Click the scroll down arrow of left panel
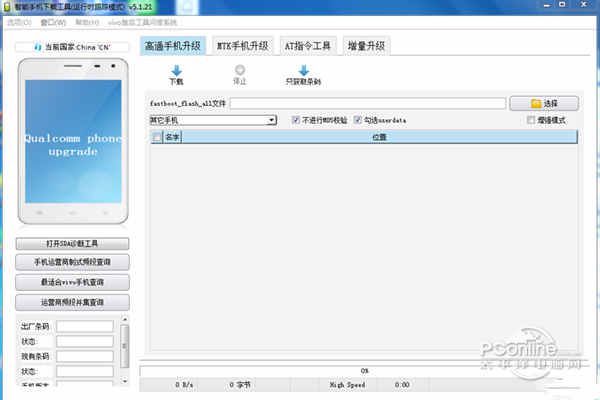 125,381
